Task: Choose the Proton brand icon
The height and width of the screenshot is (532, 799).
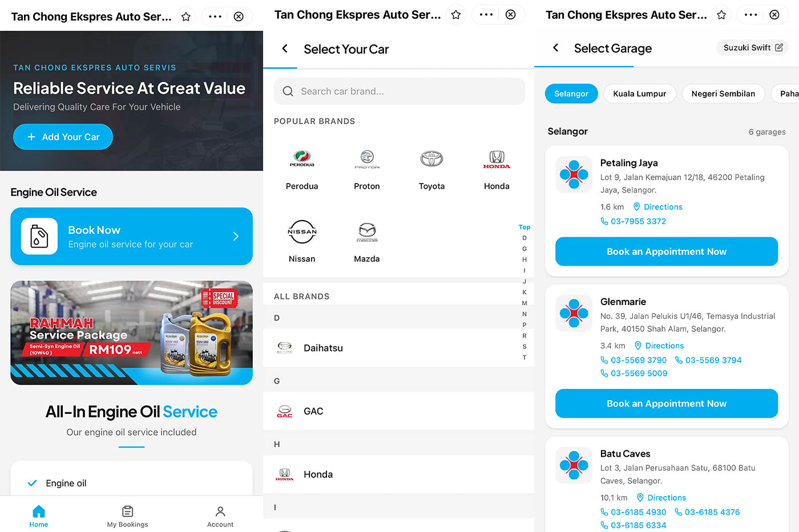Action: pyautogui.click(x=366, y=159)
